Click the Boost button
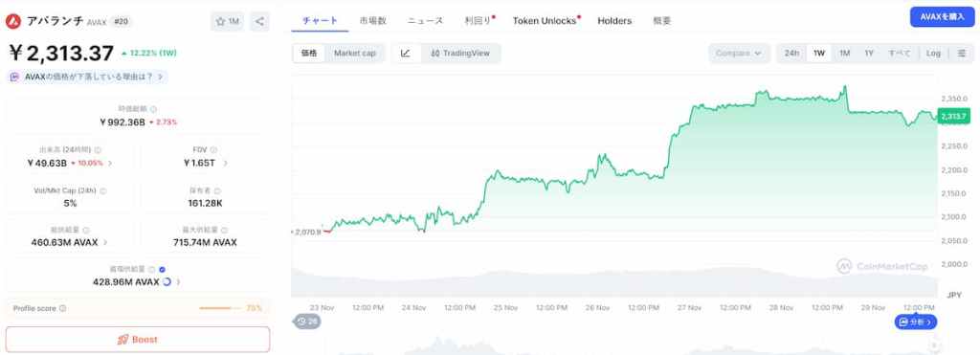980x355 pixels. click(x=138, y=340)
